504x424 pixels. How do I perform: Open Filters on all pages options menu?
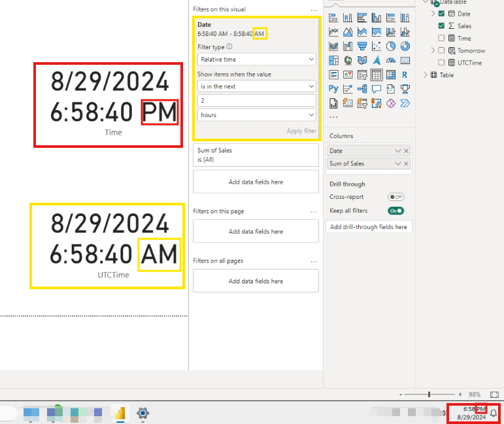[314, 261]
